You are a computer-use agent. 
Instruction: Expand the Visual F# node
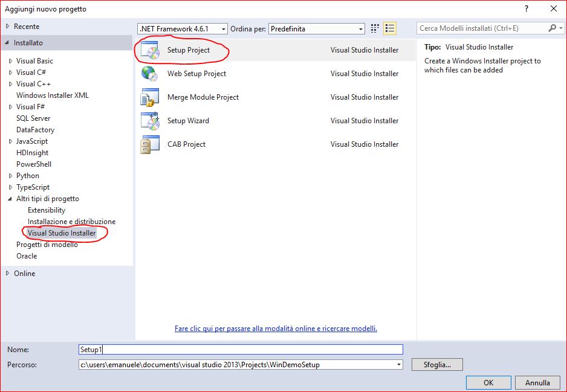10,107
